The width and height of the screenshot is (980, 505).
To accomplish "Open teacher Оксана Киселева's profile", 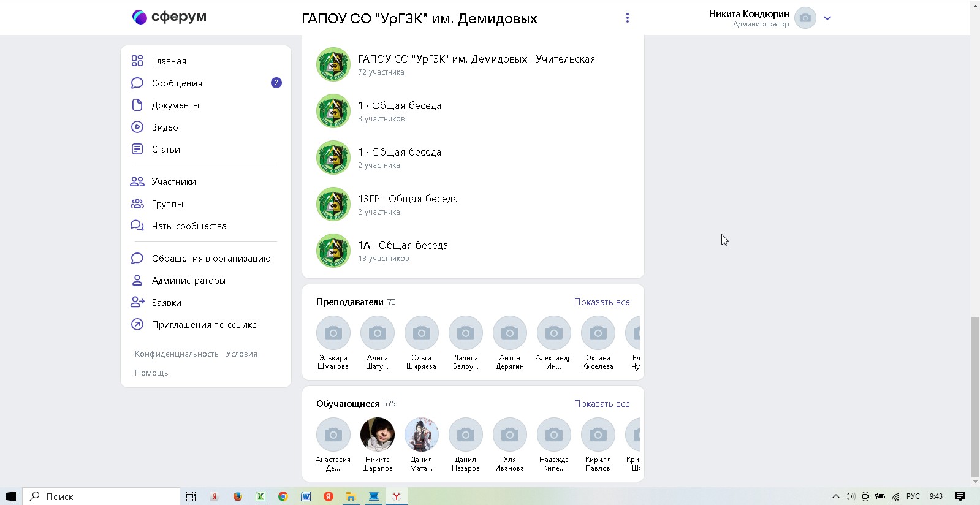I will [x=598, y=343].
